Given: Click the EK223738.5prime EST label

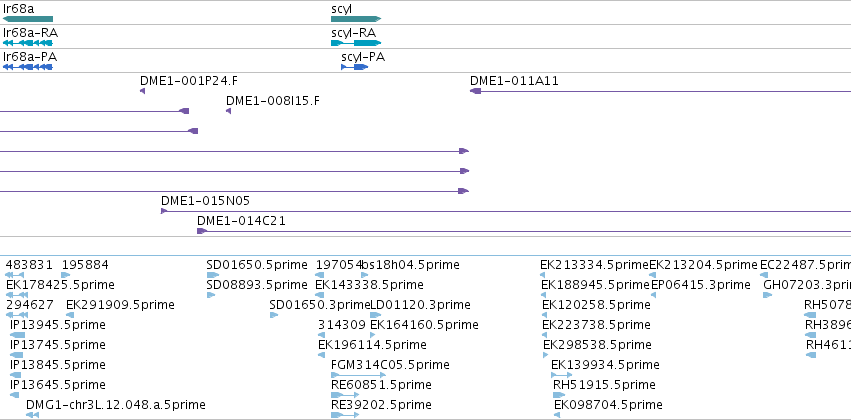Looking at the screenshot, I should coord(596,325).
